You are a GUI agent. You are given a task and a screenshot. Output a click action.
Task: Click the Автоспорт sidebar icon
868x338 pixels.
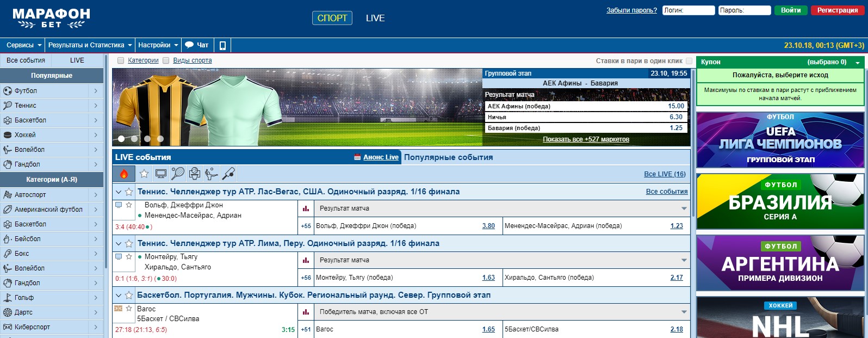pos(8,195)
